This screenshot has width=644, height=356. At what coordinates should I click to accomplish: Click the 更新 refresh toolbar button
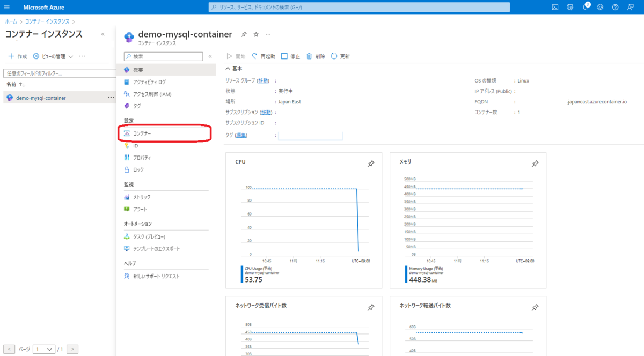coord(340,56)
